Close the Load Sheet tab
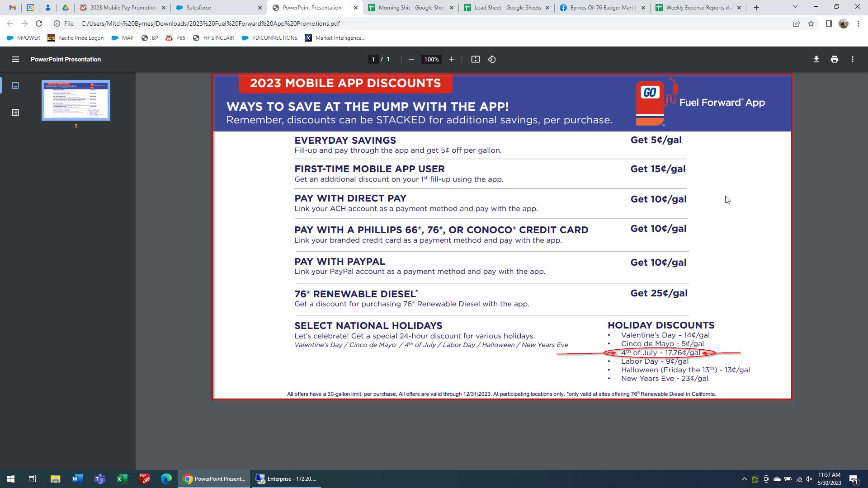Screen dimensions: 868x488 click(x=547, y=8)
